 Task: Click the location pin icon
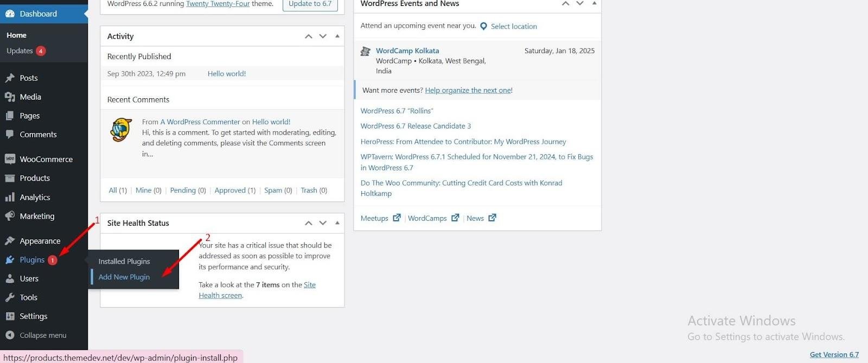click(x=483, y=26)
